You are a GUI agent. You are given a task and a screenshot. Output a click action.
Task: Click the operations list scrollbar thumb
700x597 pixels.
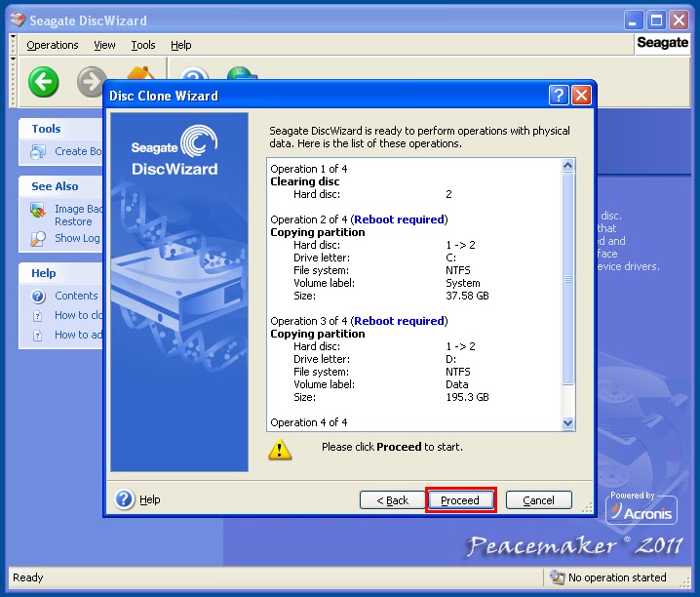(567, 278)
